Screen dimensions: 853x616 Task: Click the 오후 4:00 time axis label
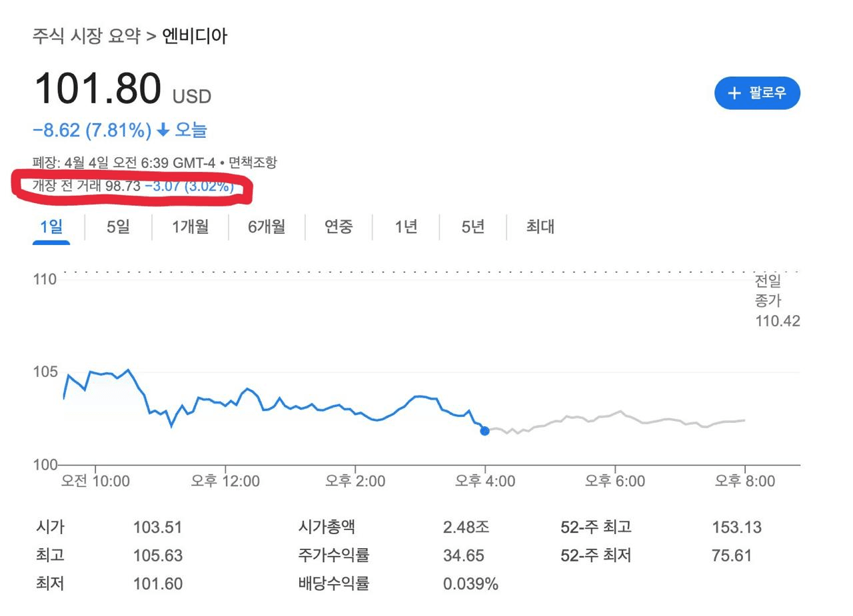pyautogui.click(x=484, y=481)
